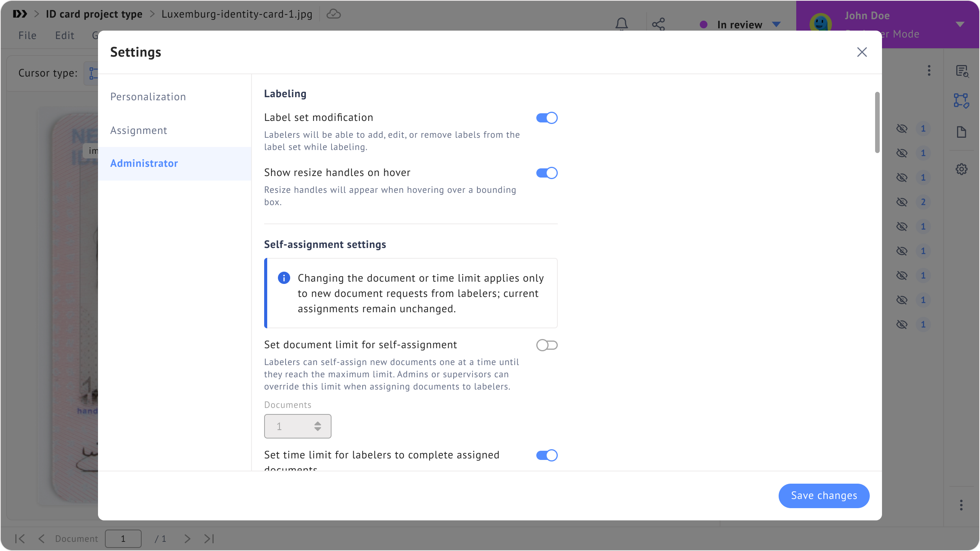Enable Set document limit for self-assignment
Viewport: 980px width, 551px height.
coord(547,345)
